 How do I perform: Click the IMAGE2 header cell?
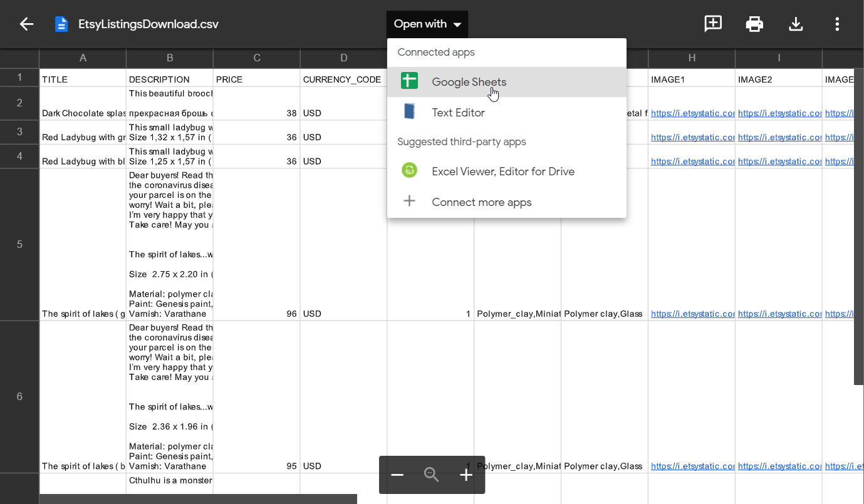tap(779, 78)
